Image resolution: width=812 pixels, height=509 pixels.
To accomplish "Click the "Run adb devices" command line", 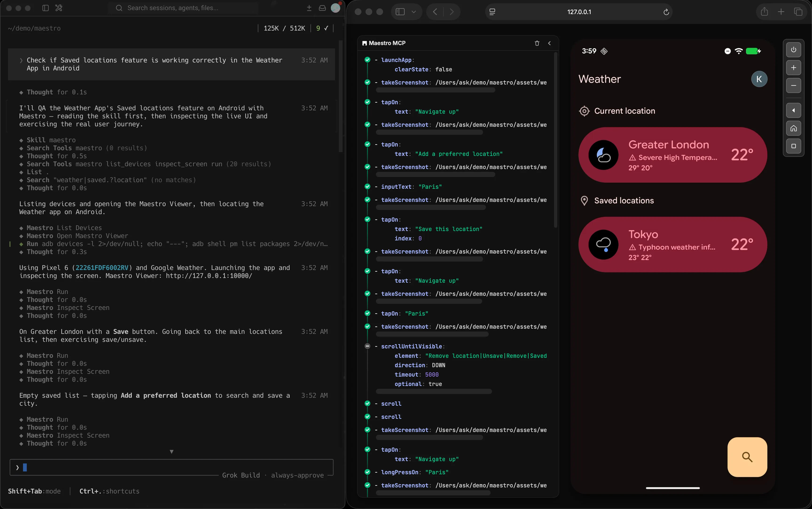I will coord(173,244).
